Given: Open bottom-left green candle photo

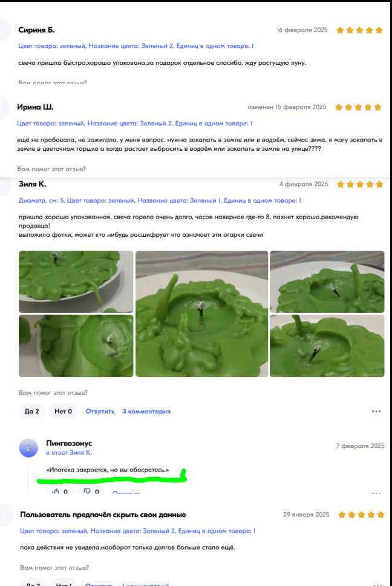Looking at the screenshot, I should [76, 346].
